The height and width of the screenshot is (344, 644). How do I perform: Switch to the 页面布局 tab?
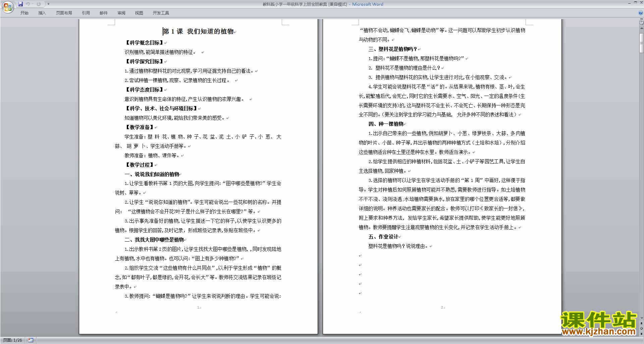(x=64, y=13)
